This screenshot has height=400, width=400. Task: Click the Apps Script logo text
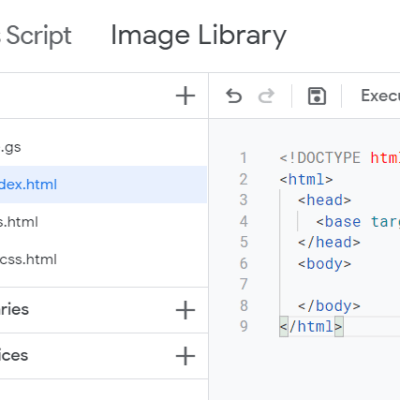click(36, 36)
